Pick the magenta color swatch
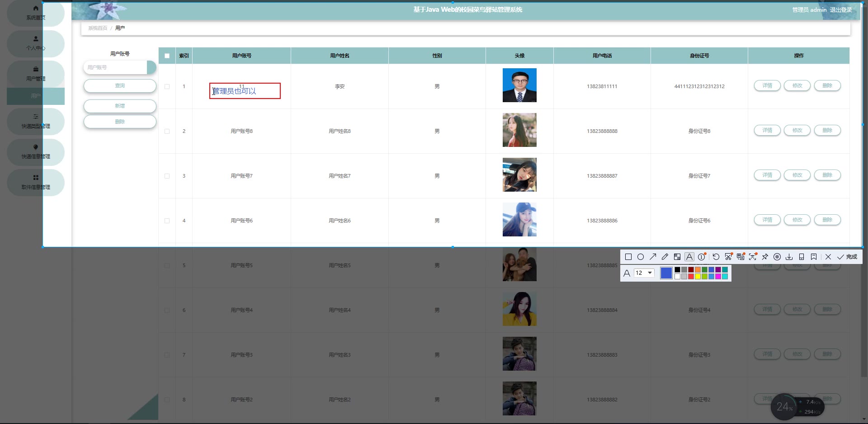The height and width of the screenshot is (424, 868). pyautogui.click(x=718, y=277)
